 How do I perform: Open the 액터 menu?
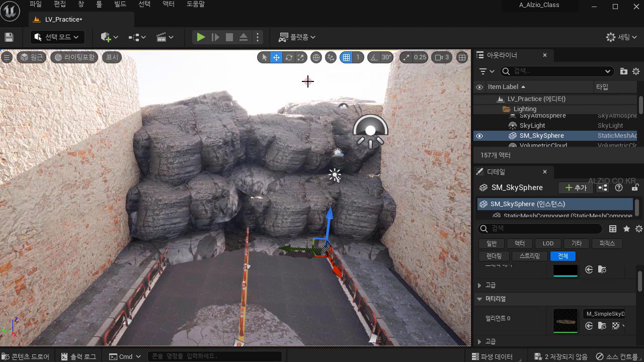169,4
